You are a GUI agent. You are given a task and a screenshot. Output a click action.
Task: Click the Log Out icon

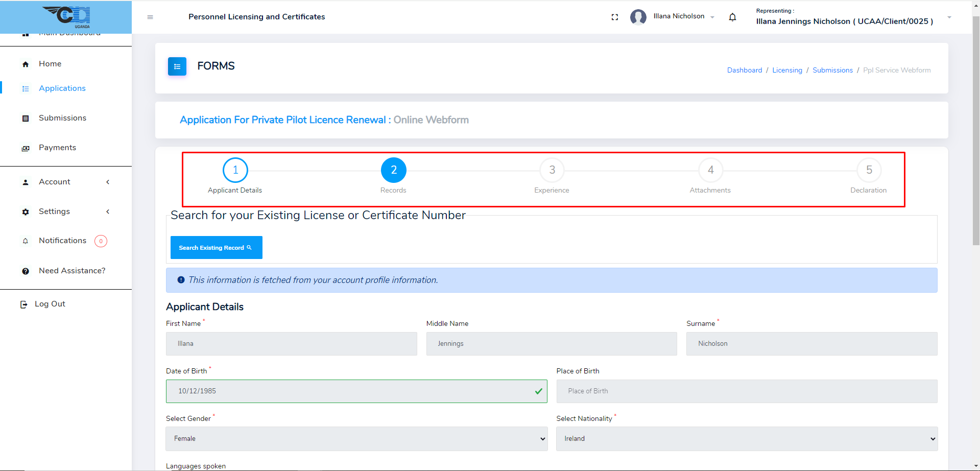click(23, 304)
